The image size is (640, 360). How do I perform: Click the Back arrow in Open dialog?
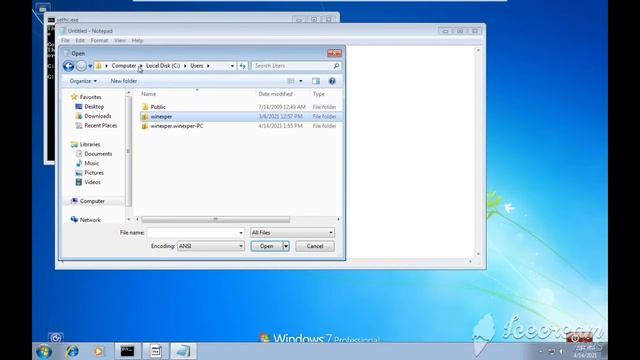tap(69, 66)
